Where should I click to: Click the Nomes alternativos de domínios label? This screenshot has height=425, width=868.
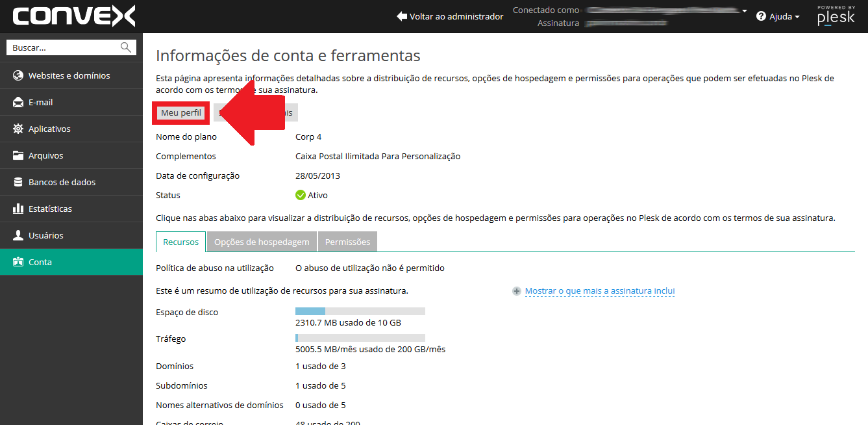[219, 405]
